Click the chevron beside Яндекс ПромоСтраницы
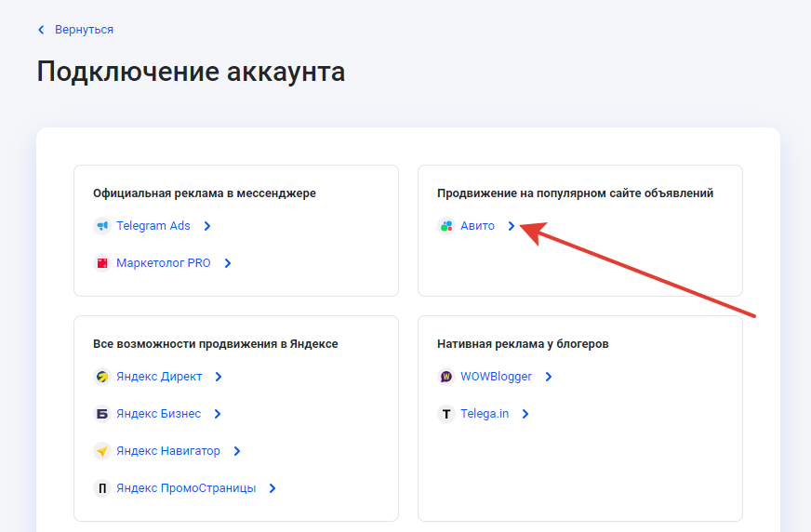811x532 pixels. point(273,488)
